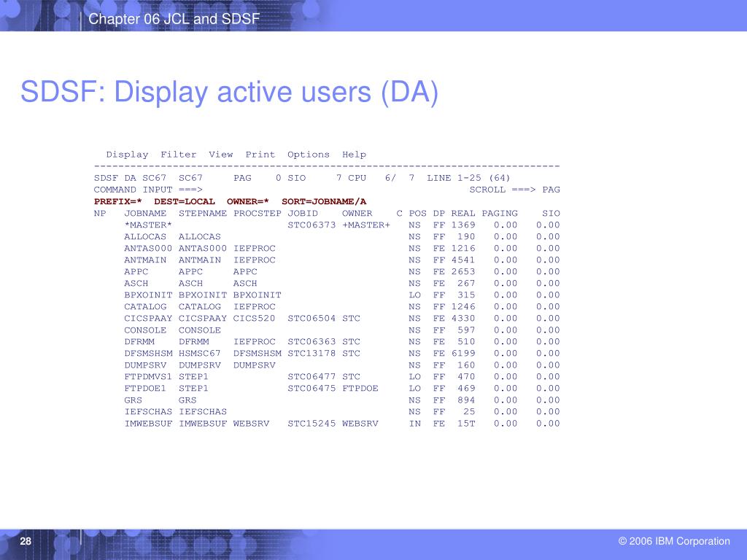Click job ID STC06504
Viewport: 747px width, 560px height.
tap(311, 318)
